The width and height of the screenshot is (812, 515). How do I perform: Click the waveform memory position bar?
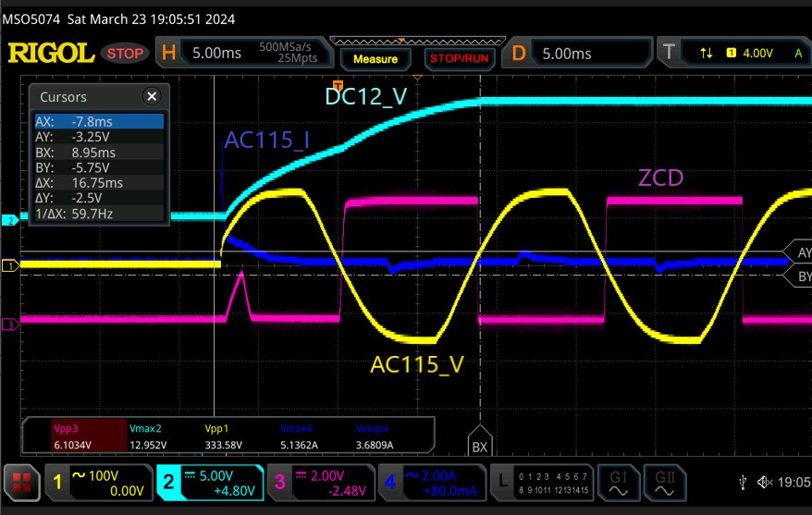pos(417,41)
